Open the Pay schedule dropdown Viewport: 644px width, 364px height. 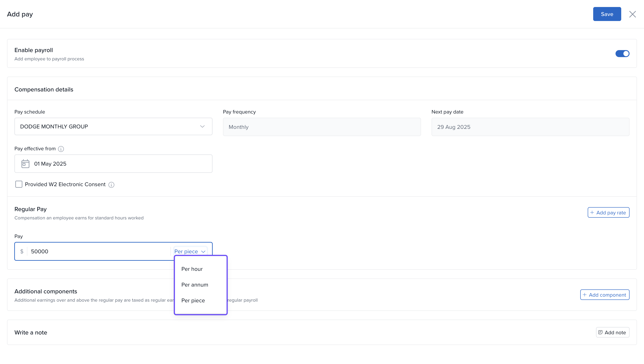[113, 126]
